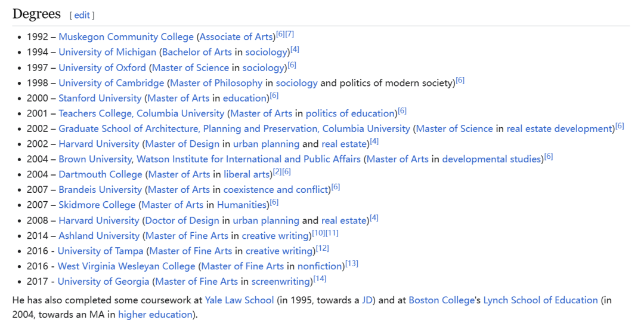Click the edit link beside Degrees heading
Screen dimensions: 644x323
pyautogui.click(x=82, y=15)
